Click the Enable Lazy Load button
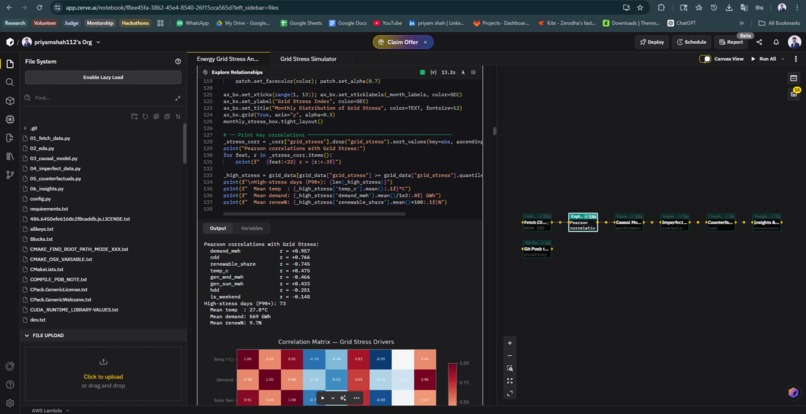The image size is (806, 414). click(x=103, y=78)
